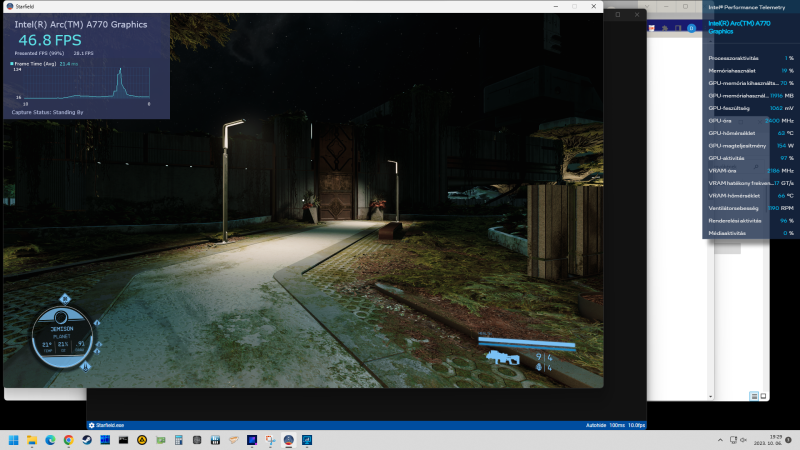The height and width of the screenshot is (450, 800).
Task: Click the Jemison planet compass HUD
Action: click(x=62, y=336)
